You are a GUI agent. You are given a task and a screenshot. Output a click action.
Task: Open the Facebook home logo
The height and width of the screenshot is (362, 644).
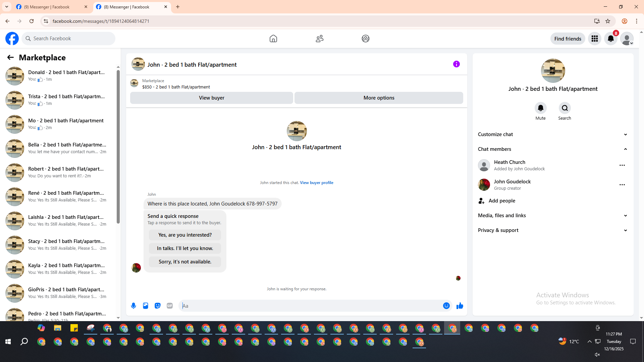[12, 39]
